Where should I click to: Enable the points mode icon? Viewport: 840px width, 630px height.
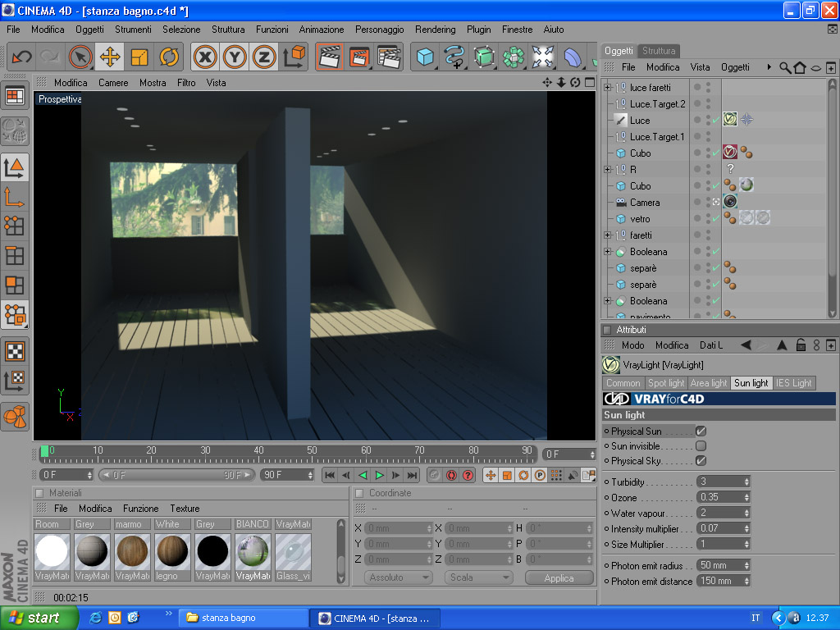tap(15, 226)
